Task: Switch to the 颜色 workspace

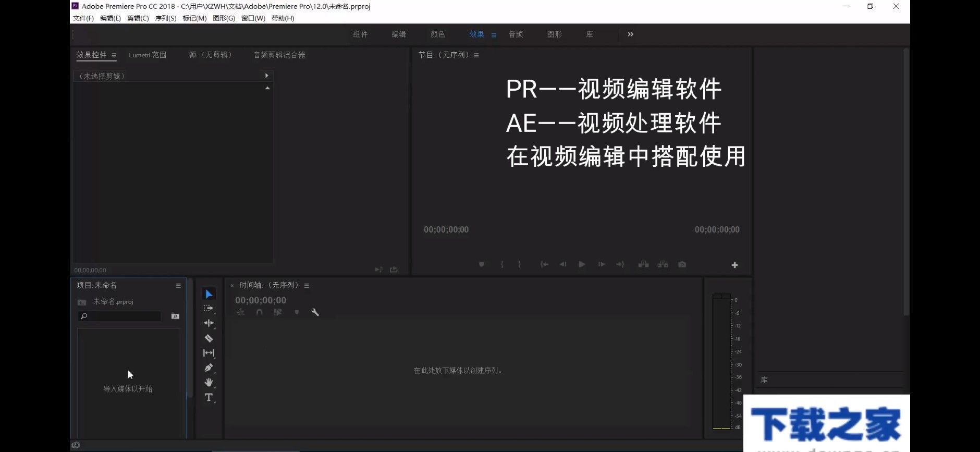Action: point(438,34)
